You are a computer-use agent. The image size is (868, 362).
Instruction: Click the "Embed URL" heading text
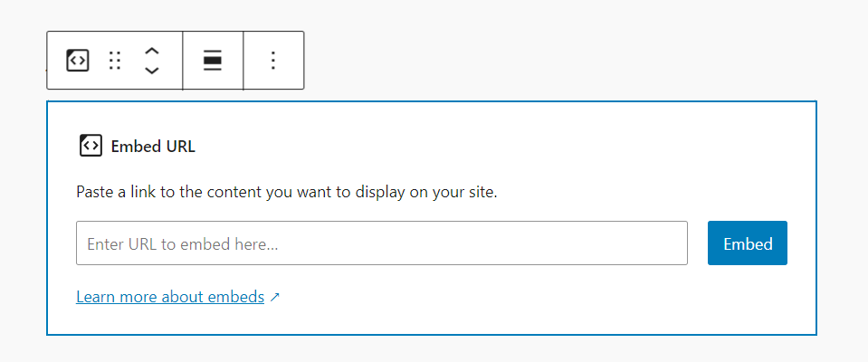click(153, 146)
